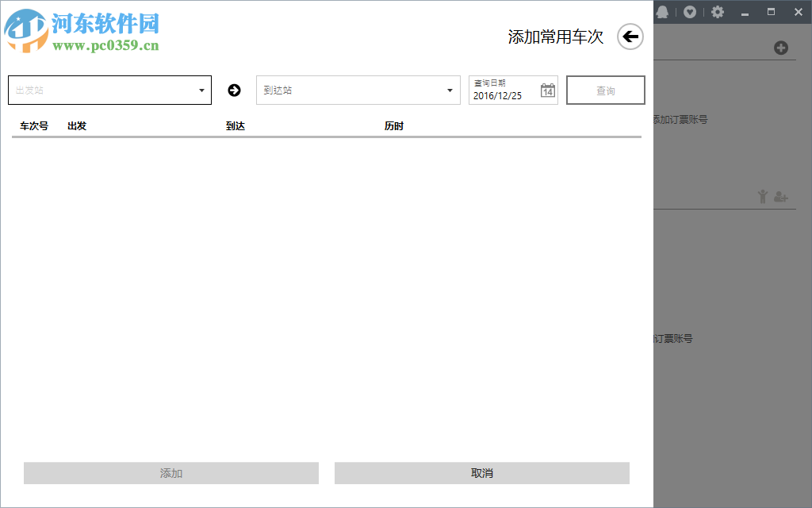Click the arrow icon between station fields
This screenshot has height=508, width=812.
(x=233, y=90)
